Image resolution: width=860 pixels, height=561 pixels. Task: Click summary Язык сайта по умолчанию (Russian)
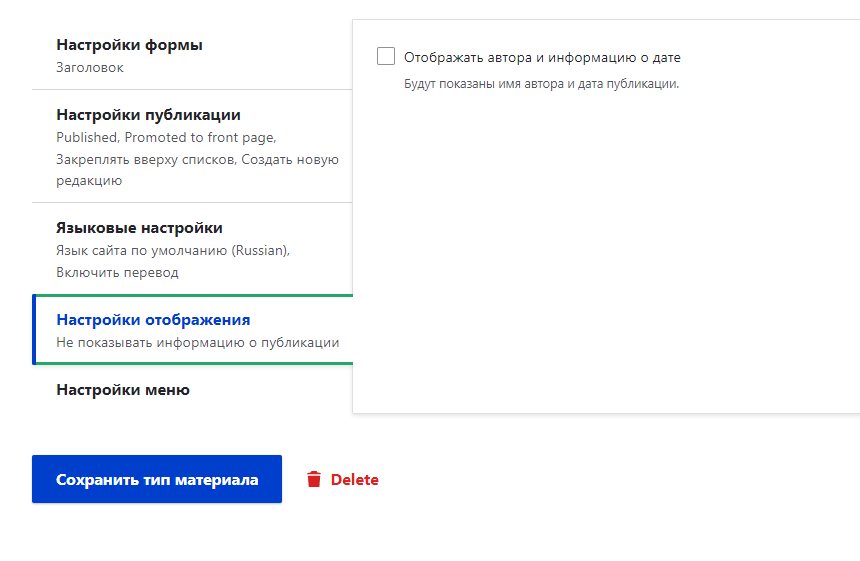coord(173,251)
